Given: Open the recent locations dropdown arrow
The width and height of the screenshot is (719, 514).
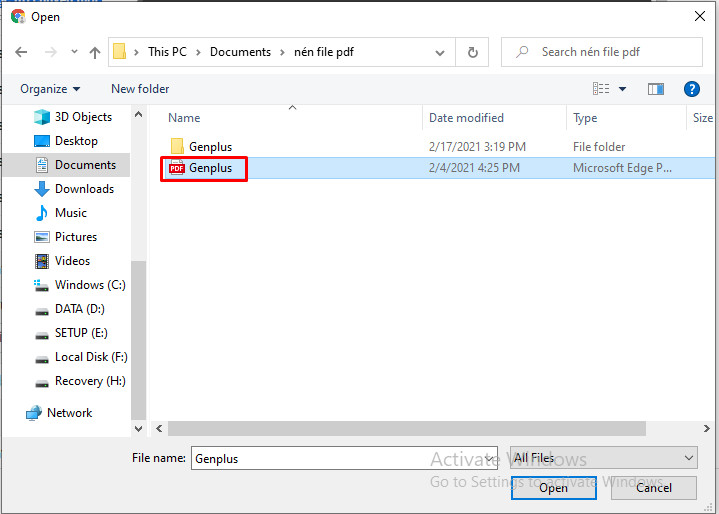Looking at the screenshot, I should pyautogui.click(x=74, y=52).
